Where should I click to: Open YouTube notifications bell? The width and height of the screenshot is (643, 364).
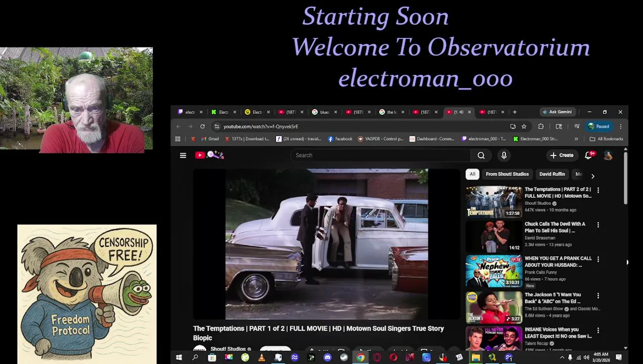click(x=589, y=155)
